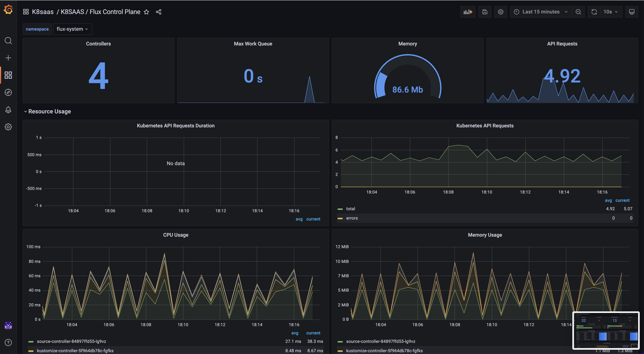This screenshot has height=354, width=644.
Task: Click the picture-in-picture dashboard thumbnail
Action: click(606, 330)
